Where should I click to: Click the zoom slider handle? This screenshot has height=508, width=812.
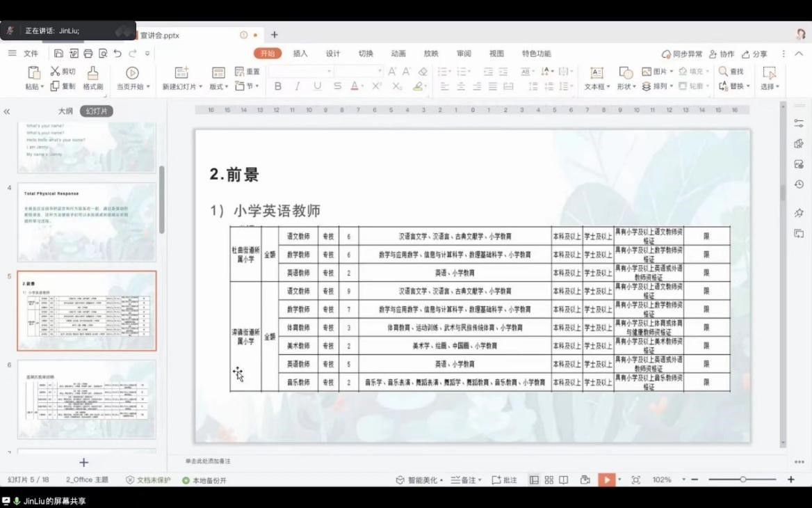click(x=742, y=479)
